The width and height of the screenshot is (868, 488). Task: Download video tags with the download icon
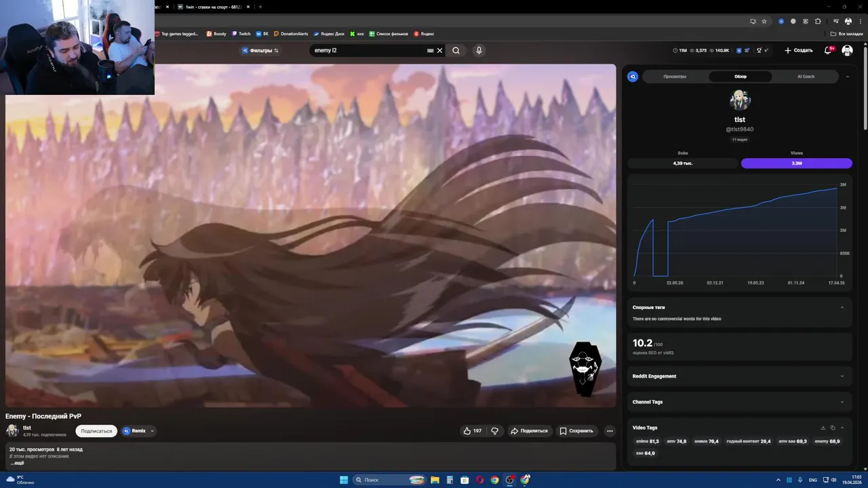tap(823, 428)
